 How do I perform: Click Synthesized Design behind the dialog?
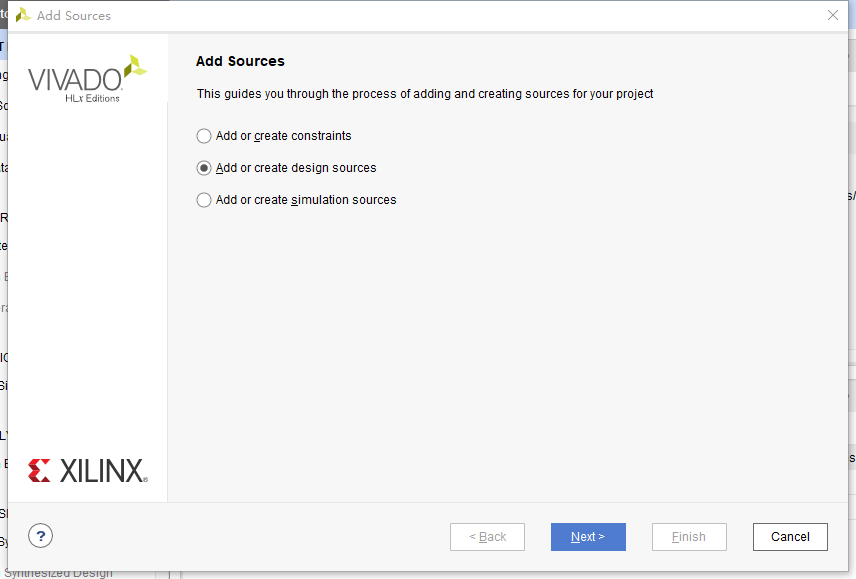pyautogui.click(x=60, y=573)
